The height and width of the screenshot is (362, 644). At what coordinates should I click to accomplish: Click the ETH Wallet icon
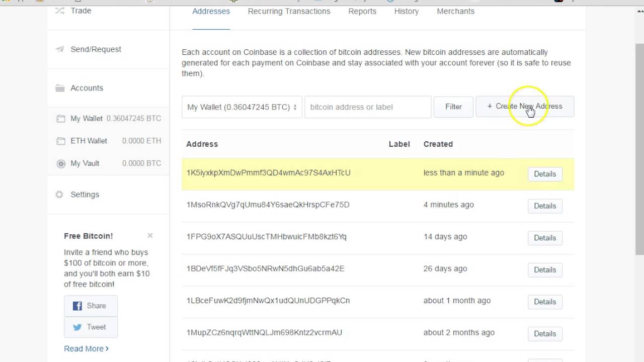coord(61,141)
